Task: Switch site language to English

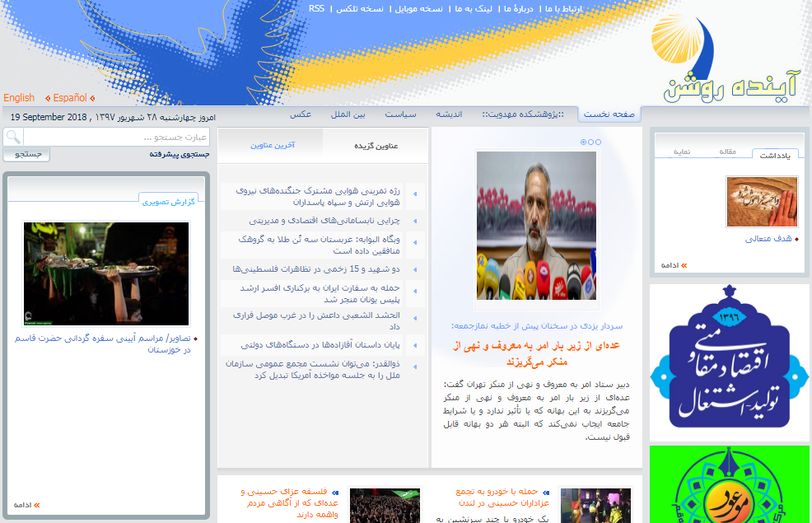Action: click(19, 98)
